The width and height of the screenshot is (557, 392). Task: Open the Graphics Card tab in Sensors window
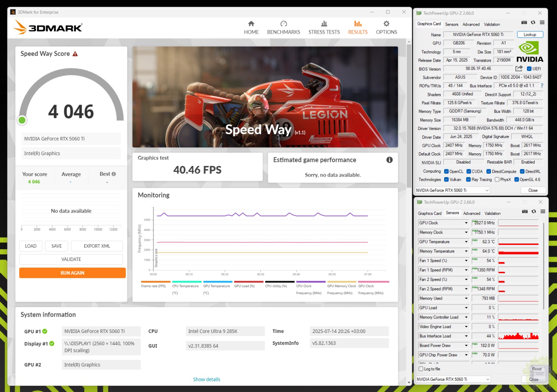[x=430, y=213]
